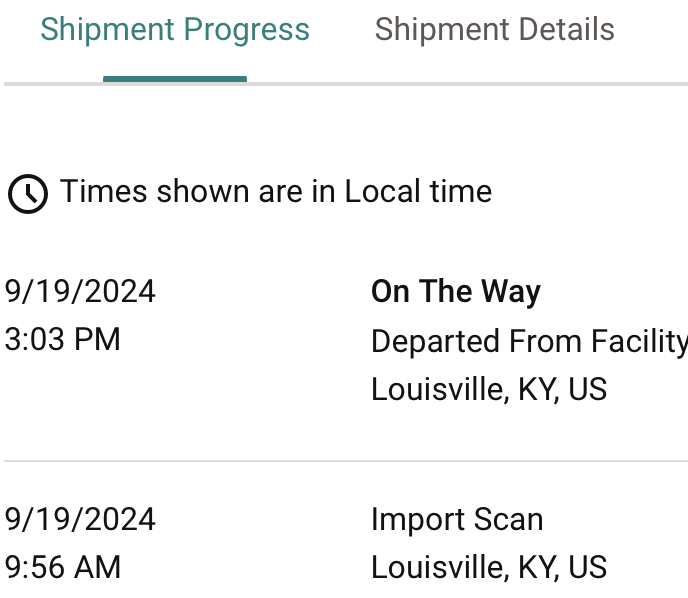Click the 'Import Scan' status text
688x598 pixels.
457,520
